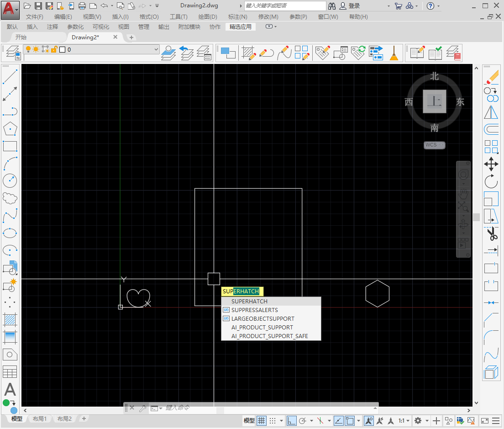
Task: Select the Multiline Text tool
Action: click(10, 389)
